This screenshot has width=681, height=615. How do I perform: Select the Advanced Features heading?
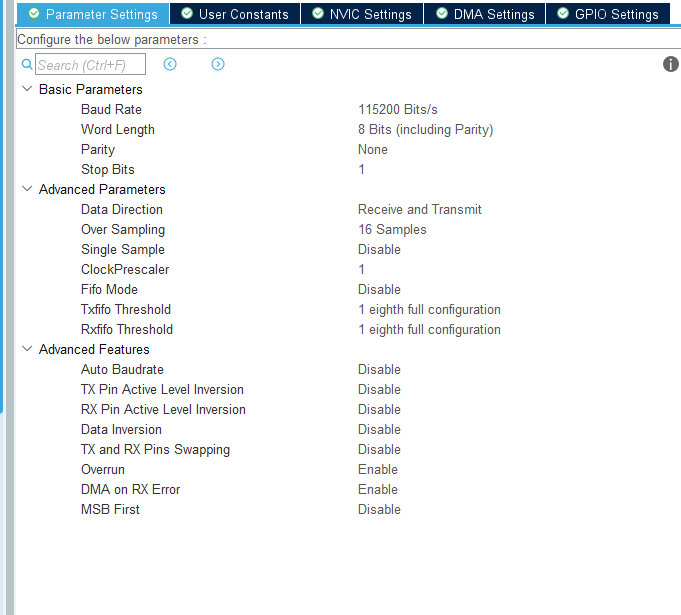pyautogui.click(x=94, y=349)
